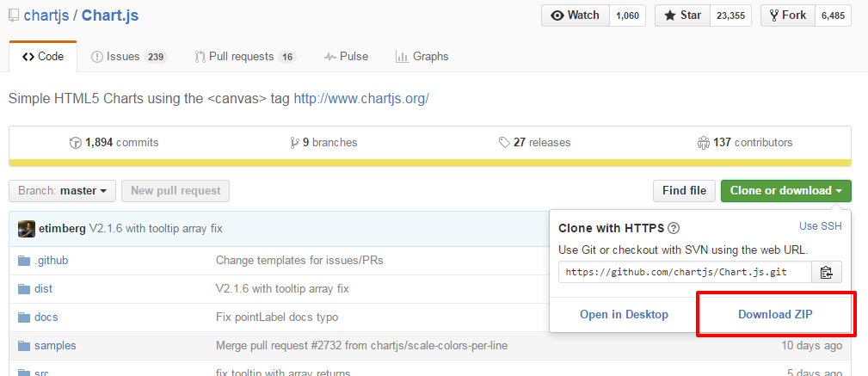The height and width of the screenshot is (376, 868).
Task: Click the clipboard copy URL icon
Action: [827, 273]
